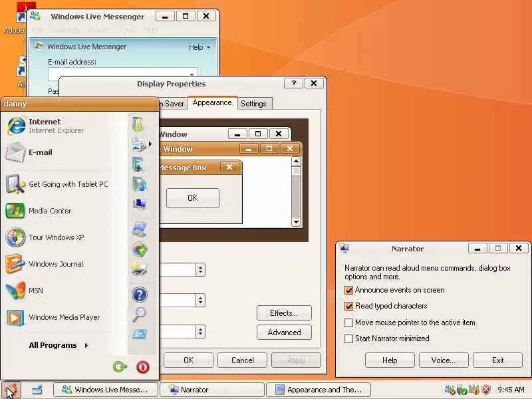Open My Documents folder icon in Start menu
532x399 pixels.
138,124
